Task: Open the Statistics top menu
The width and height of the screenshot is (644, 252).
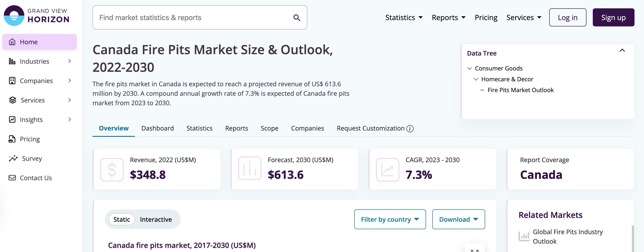Action: point(404,18)
